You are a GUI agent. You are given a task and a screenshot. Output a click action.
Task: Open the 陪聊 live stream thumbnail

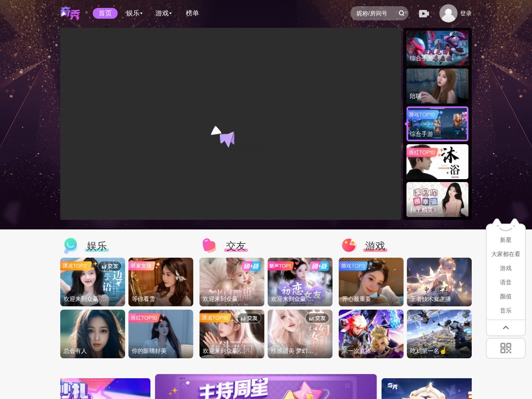tap(437, 86)
